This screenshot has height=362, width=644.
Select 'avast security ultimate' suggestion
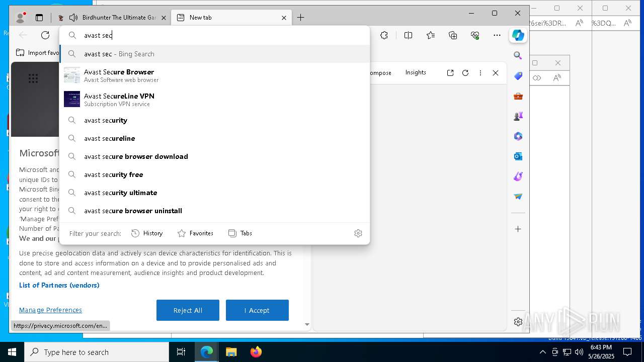click(215, 193)
